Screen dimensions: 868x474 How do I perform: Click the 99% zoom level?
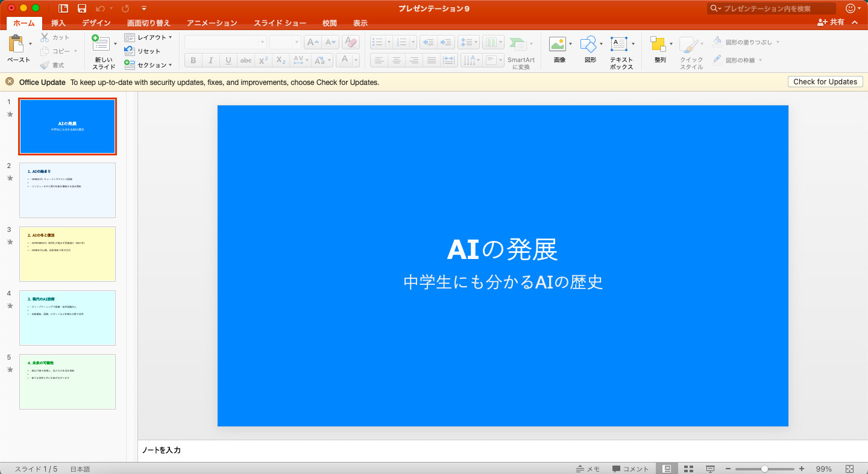coord(824,469)
